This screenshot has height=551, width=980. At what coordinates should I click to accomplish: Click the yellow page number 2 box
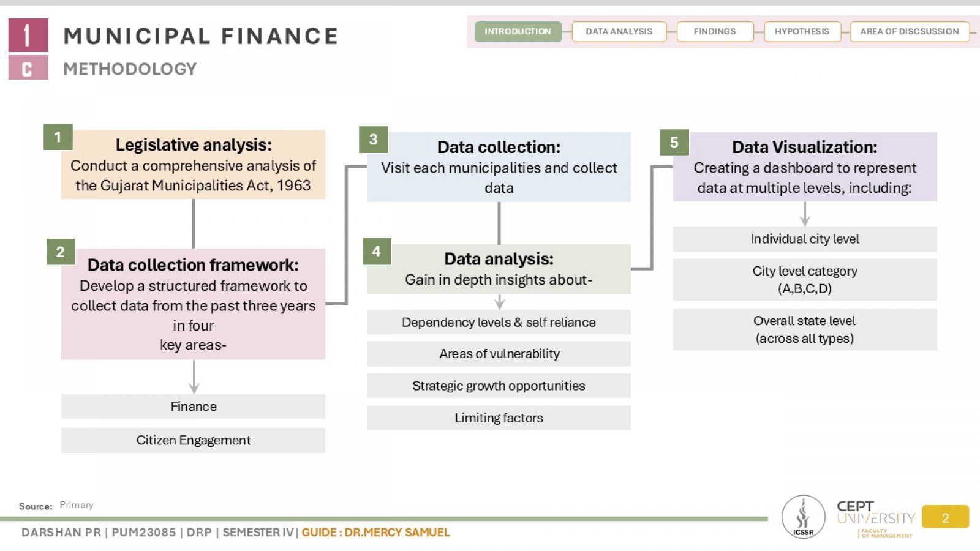(x=945, y=517)
